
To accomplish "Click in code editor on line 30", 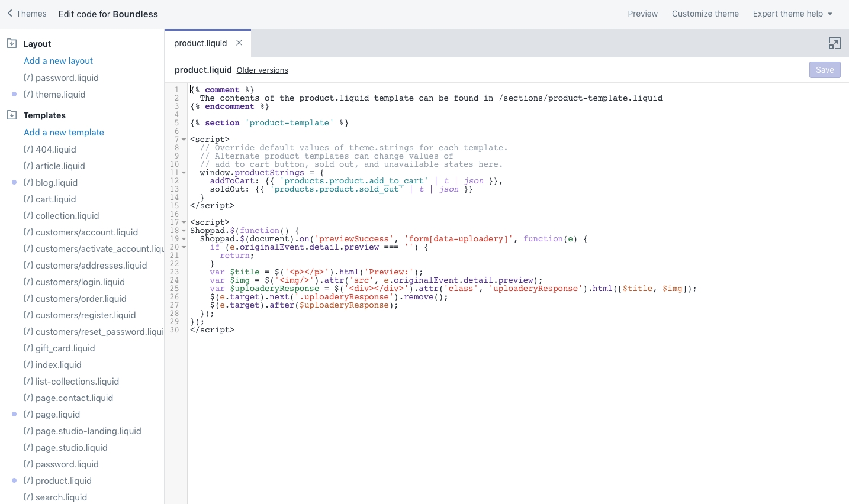I will point(296,330).
